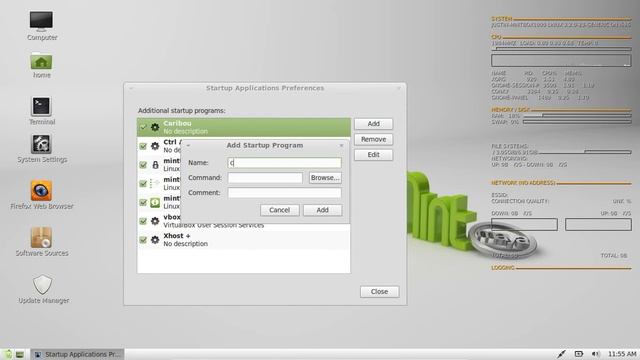Screen dimensions: 640x360
Task: Click the network tray icon
Action: (x=578, y=354)
